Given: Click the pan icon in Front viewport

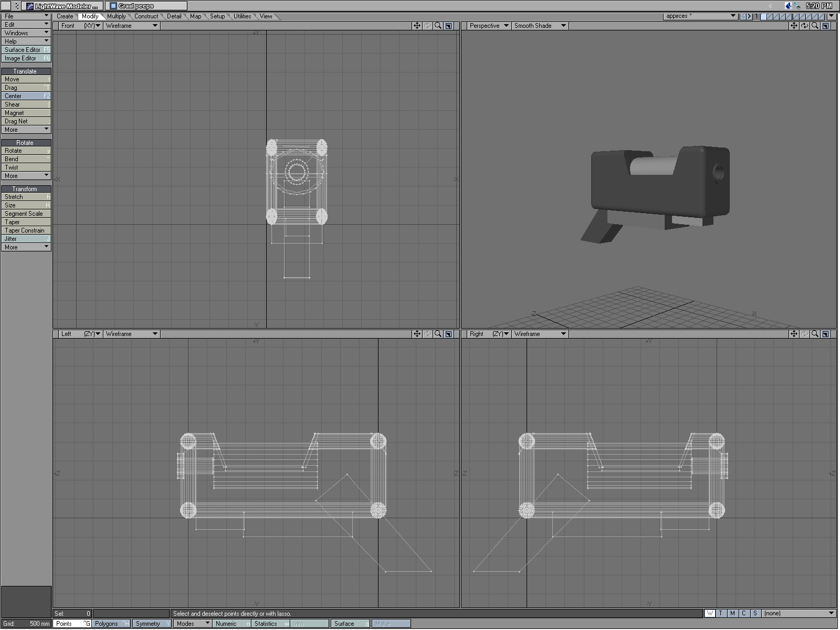Looking at the screenshot, I should pyautogui.click(x=417, y=26).
